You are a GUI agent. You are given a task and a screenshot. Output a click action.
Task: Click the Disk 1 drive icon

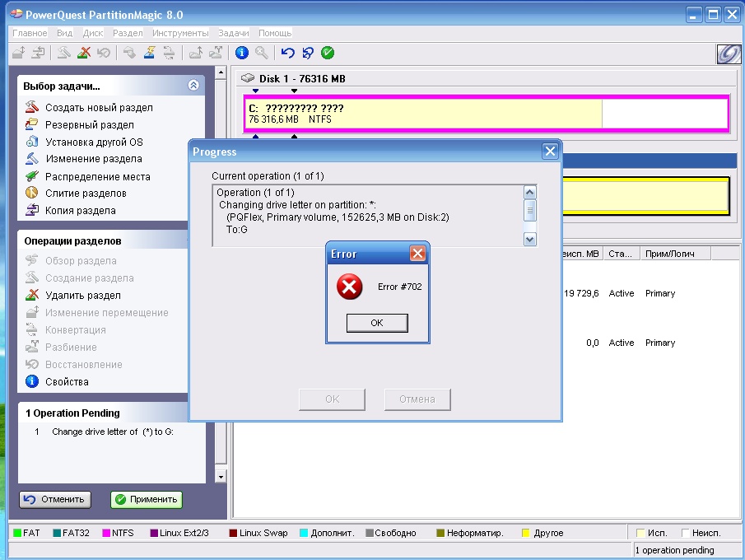tap(248, 78)
